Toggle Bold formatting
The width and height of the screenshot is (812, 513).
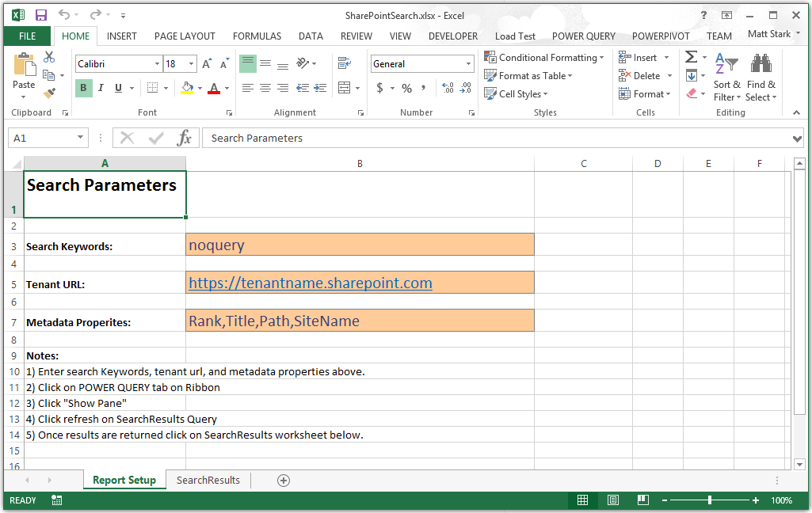pos(83,88)
